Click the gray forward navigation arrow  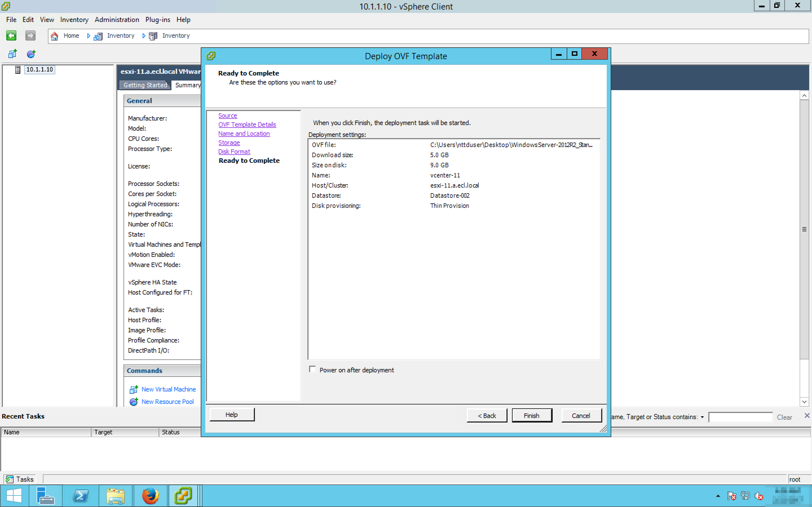pos(30,35)
